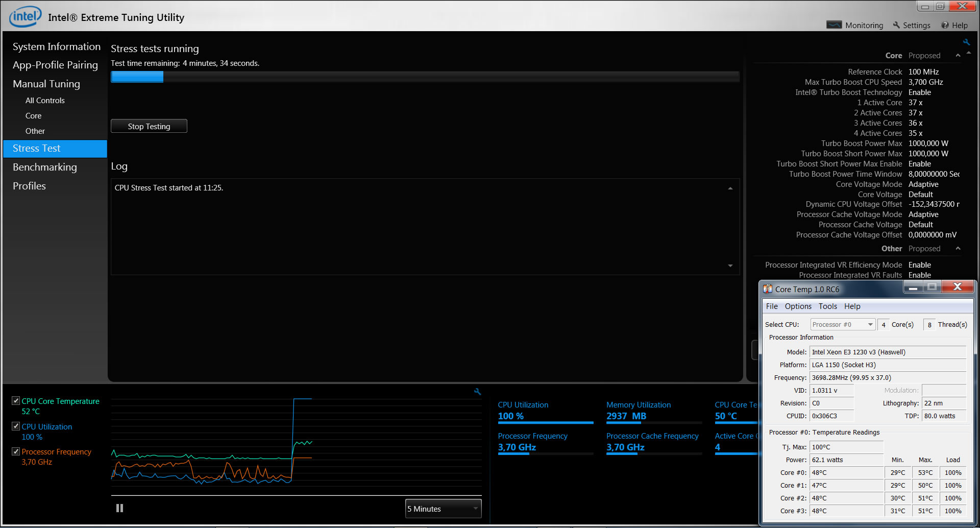Collapse the Core proposed settings section

tap(958, 55)
